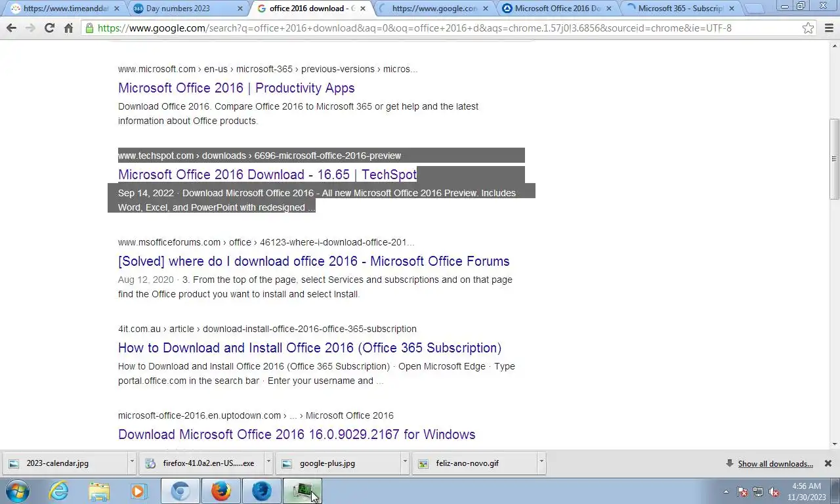
Task: Expand options arrow for feliz-ano-novo.gif download
Action: (x=541, y=463)
